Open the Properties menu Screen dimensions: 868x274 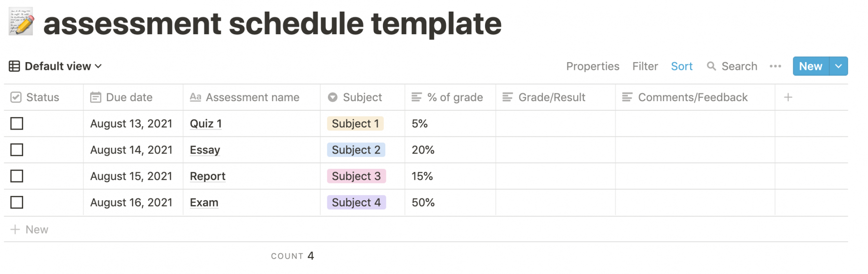[593, 66]
